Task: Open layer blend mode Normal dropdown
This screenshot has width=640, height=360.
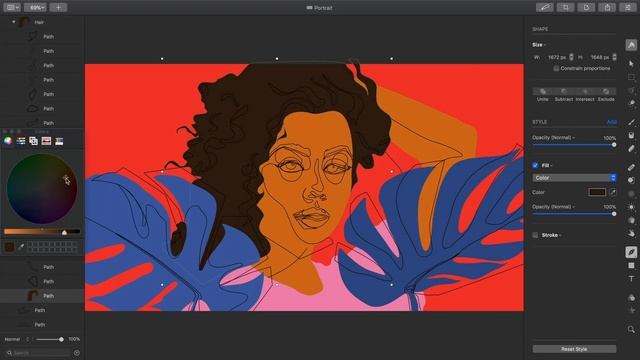Action: 17,339
